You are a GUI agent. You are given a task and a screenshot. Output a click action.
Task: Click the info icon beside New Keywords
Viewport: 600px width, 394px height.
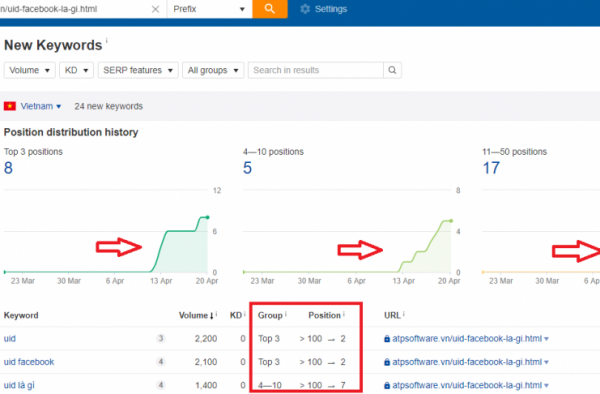(107, 40)
